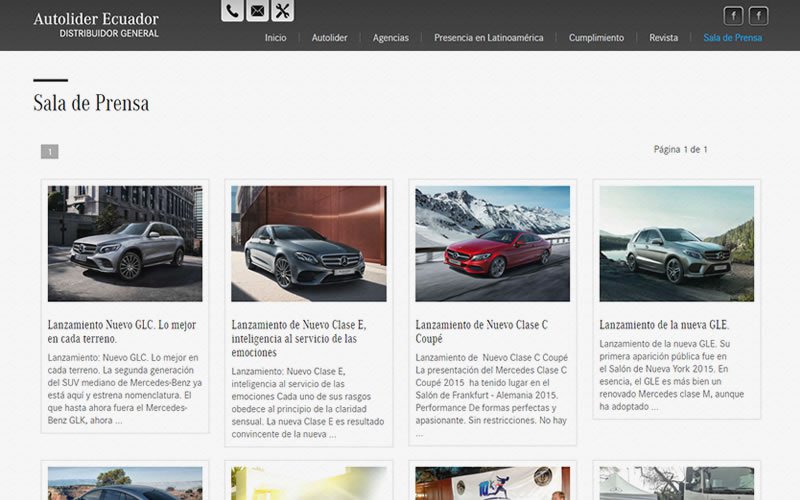Image resolution: width=800 pixels, height=500 pixels.
Task: Open the email envelope icon
Action: (x=257, y=11)
